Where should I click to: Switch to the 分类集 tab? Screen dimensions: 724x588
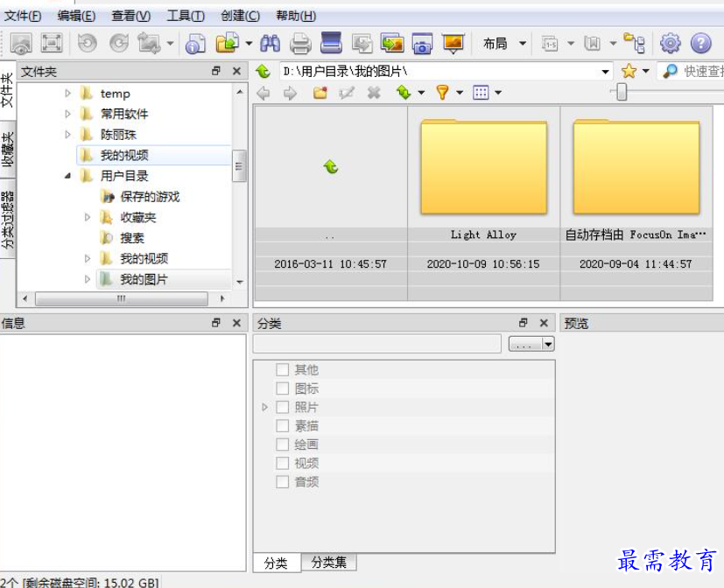click(329, 562)
